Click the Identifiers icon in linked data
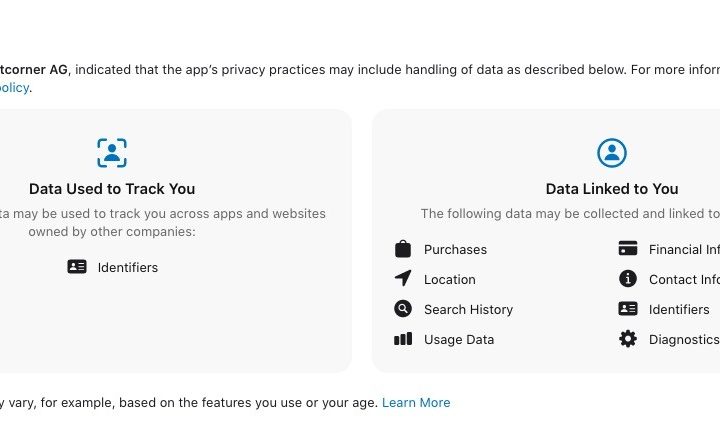The width and height of the screenshot is (720, 436). click(628, 309)
